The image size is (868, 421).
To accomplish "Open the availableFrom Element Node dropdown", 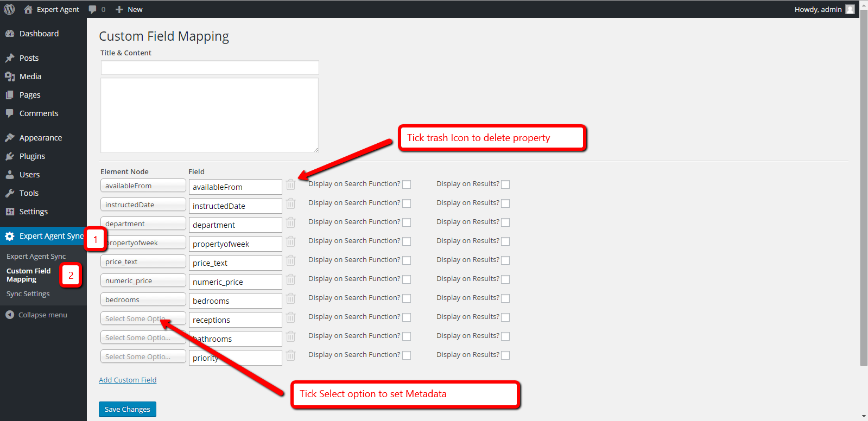I will [x=143, y=186].
